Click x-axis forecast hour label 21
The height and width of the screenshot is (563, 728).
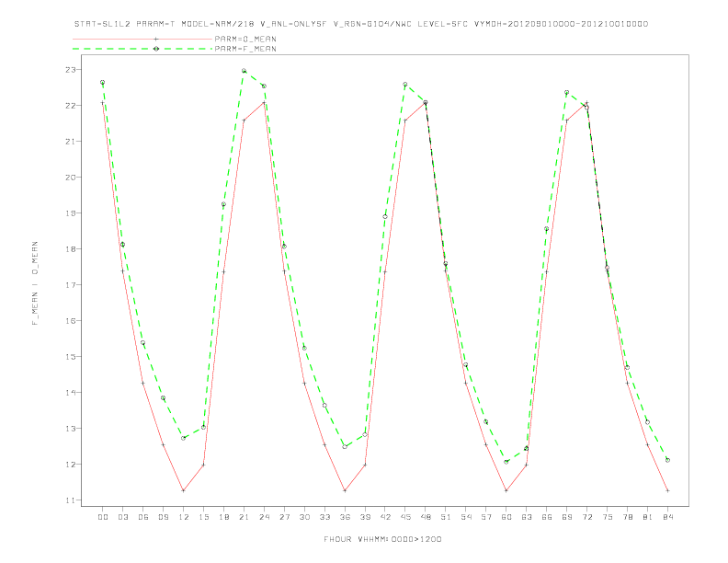click(x=244, y=517)
